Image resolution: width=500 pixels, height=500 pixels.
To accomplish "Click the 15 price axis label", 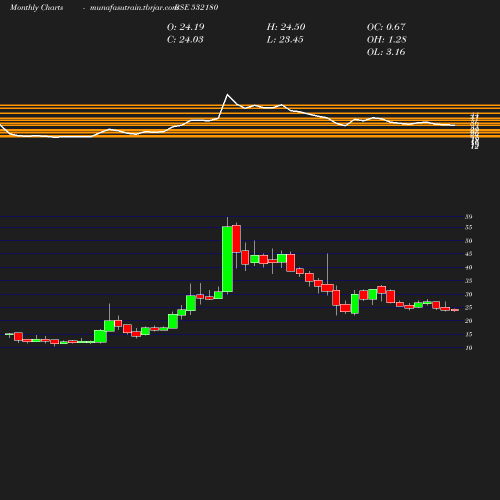I will [469, 334].
